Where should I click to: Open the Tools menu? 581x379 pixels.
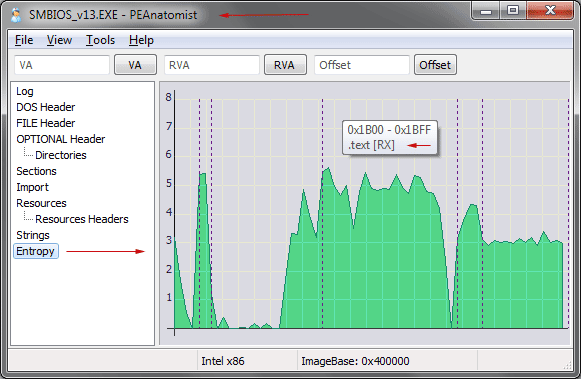coord(100,40)
